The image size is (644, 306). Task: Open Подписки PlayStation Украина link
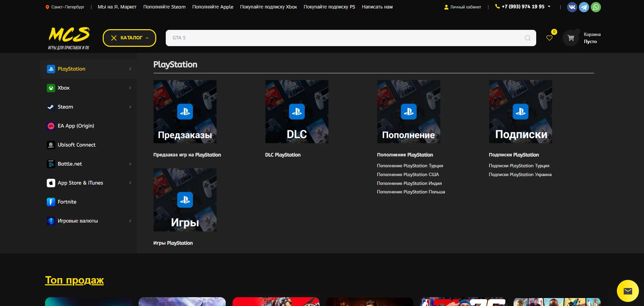pos(520,175)
